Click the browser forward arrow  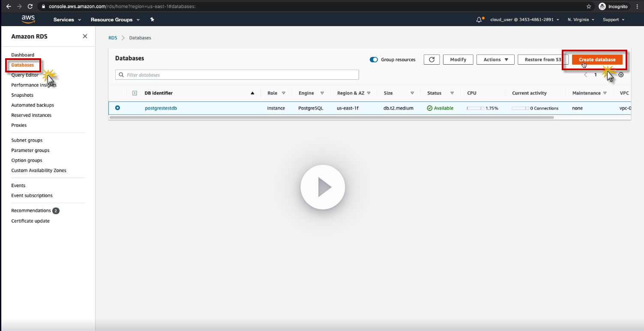pyautogui.click(x=19, y=6)
